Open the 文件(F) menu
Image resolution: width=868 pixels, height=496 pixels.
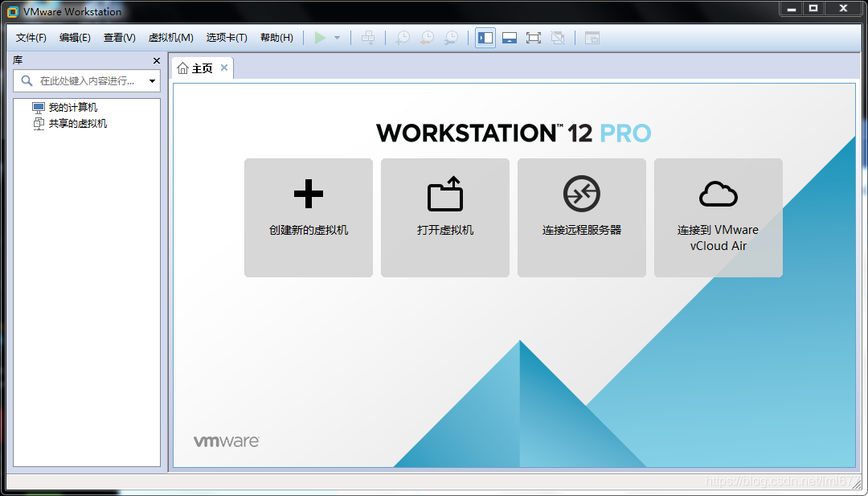pos(31,38)
